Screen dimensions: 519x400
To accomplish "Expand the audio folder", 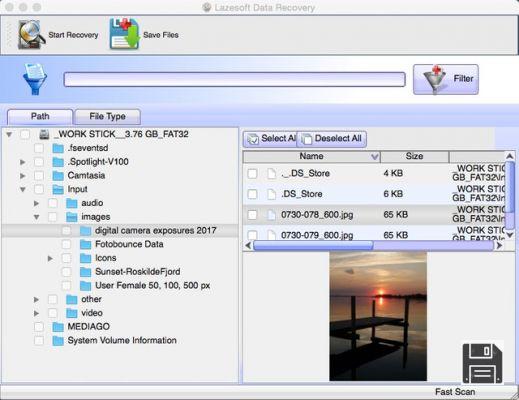I will tap(36, 203).
